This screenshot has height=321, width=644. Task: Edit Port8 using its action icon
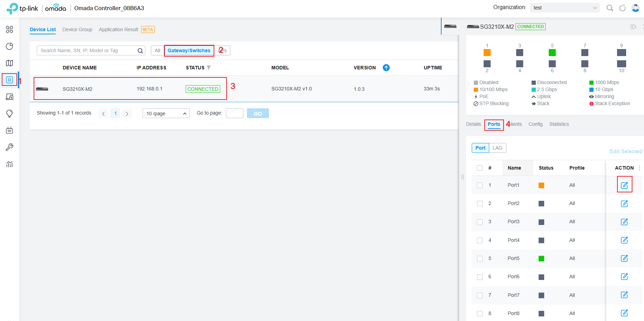click(x=624, y=313)
